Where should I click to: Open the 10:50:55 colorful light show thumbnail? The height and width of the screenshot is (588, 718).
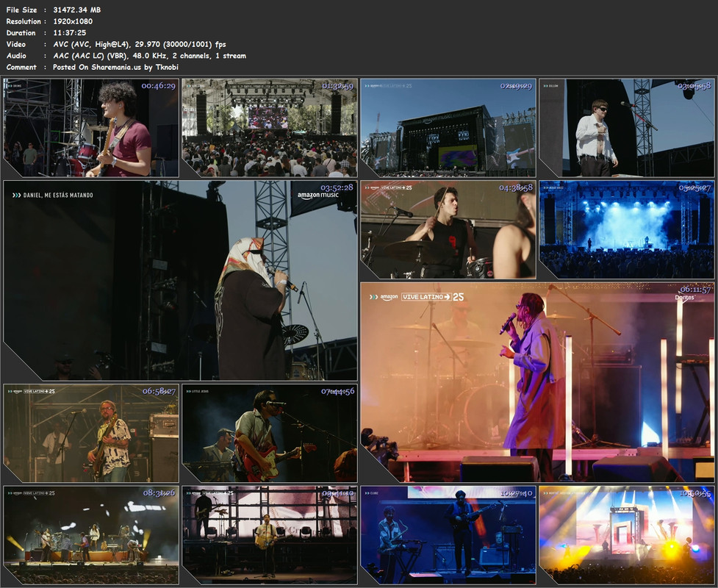coord(626,535)
